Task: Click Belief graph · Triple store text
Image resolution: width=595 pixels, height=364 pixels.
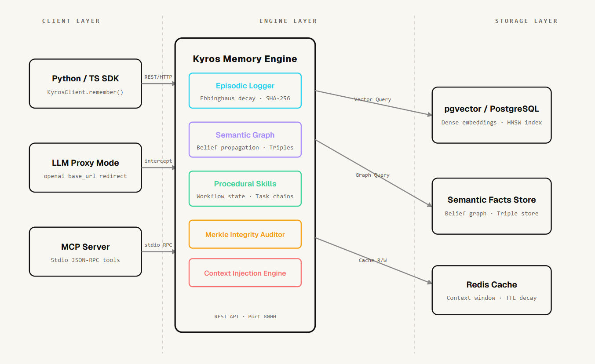Action: (492, 214)
